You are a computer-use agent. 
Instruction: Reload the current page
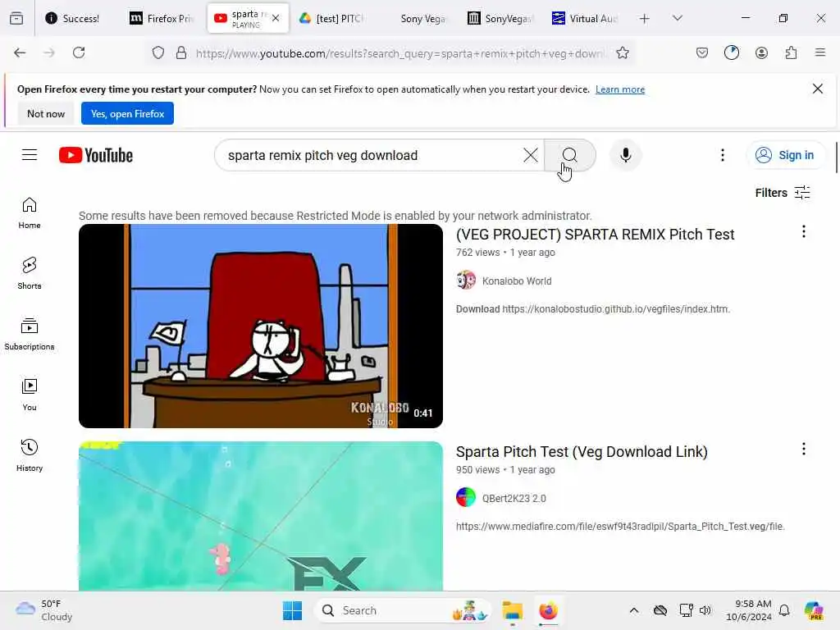(79, 52)
